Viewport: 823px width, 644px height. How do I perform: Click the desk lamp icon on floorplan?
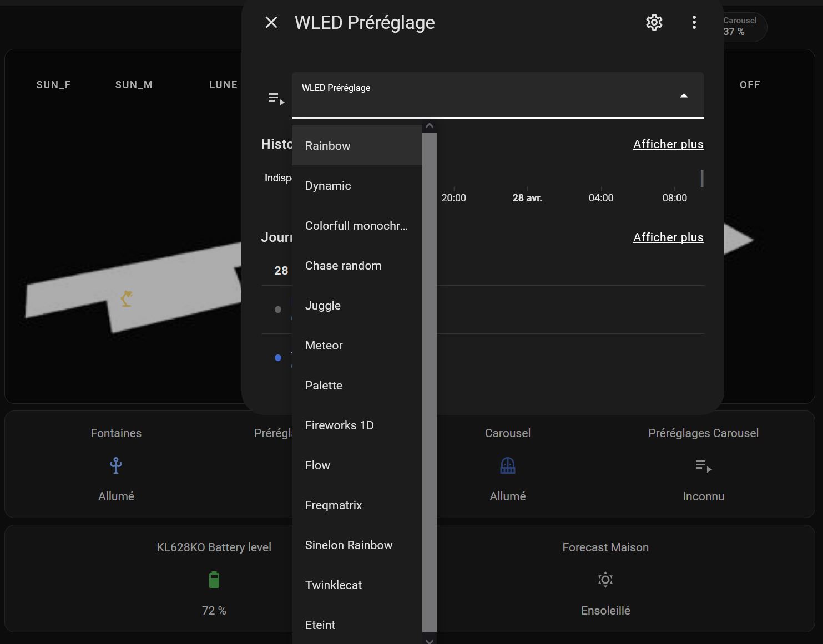(127, 298)
